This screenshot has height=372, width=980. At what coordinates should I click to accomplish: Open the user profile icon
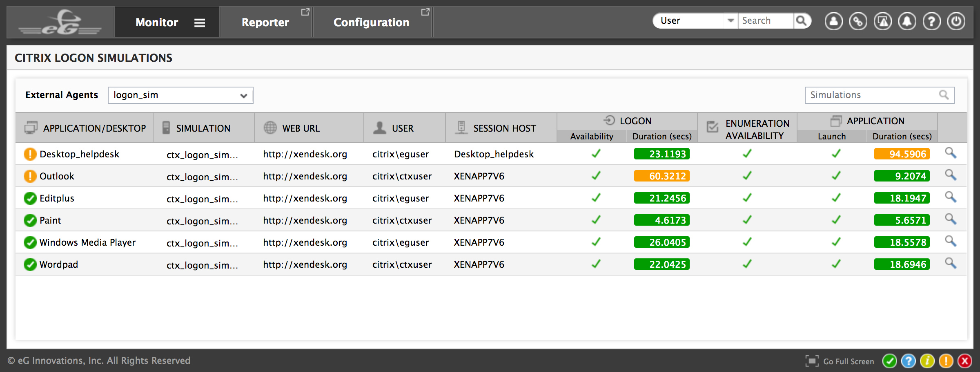pyautogui.click(x=833, y=21)
